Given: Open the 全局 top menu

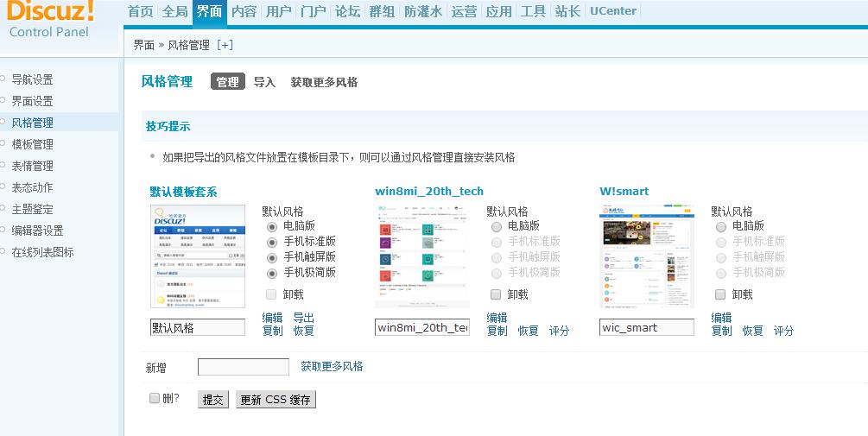Looking at the screenshot, I should coord(175,11).
